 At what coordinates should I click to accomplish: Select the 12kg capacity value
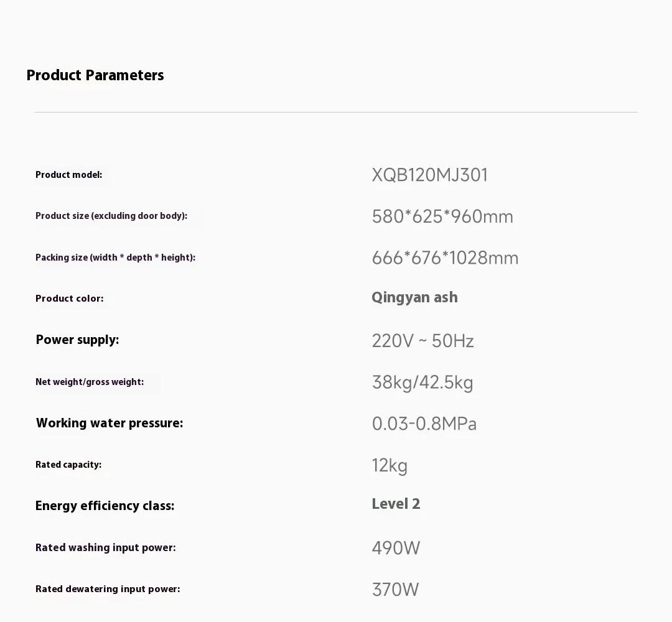[390, 465]
